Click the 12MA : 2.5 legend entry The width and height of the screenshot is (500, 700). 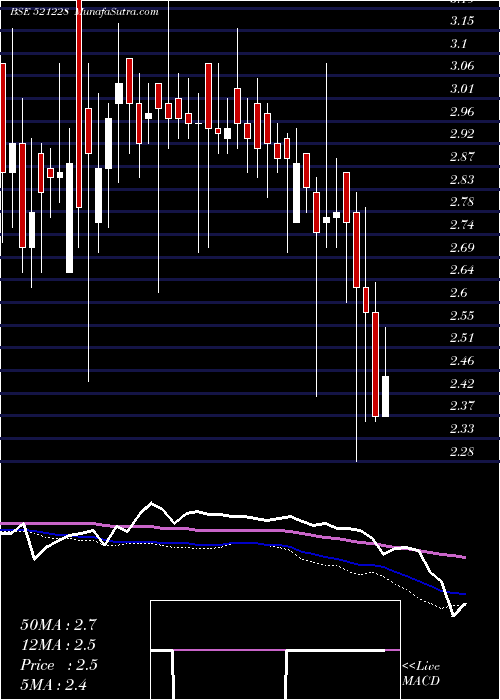[x=58, y=645]
